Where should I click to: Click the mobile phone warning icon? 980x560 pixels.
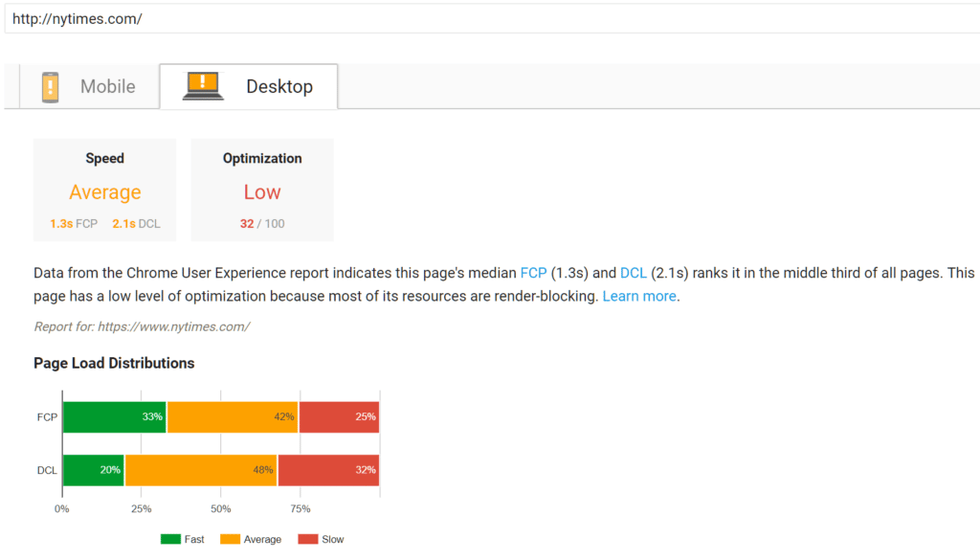click(x=50, y=87)
